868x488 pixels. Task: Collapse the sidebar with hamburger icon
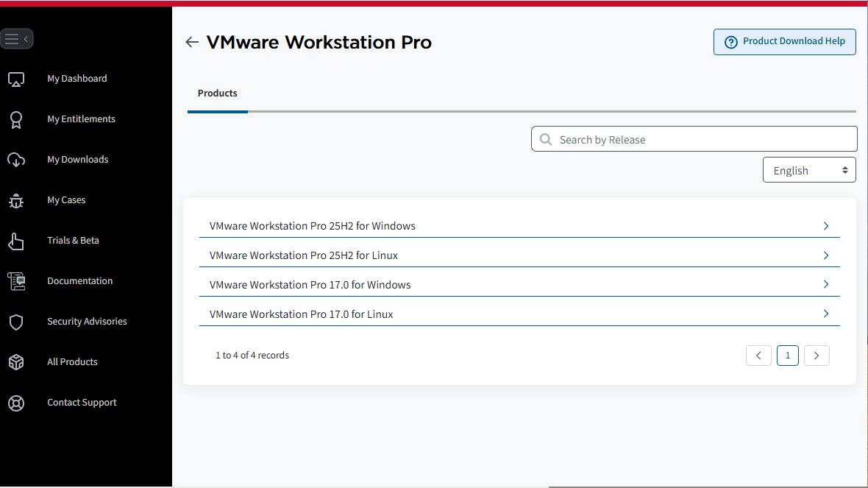point(16,39)
